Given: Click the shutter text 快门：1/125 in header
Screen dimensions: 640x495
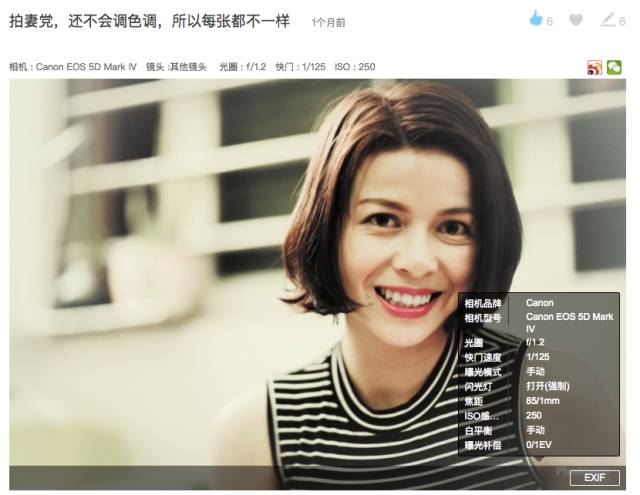Looking at the screenshot, I should [x=300, y=67].
